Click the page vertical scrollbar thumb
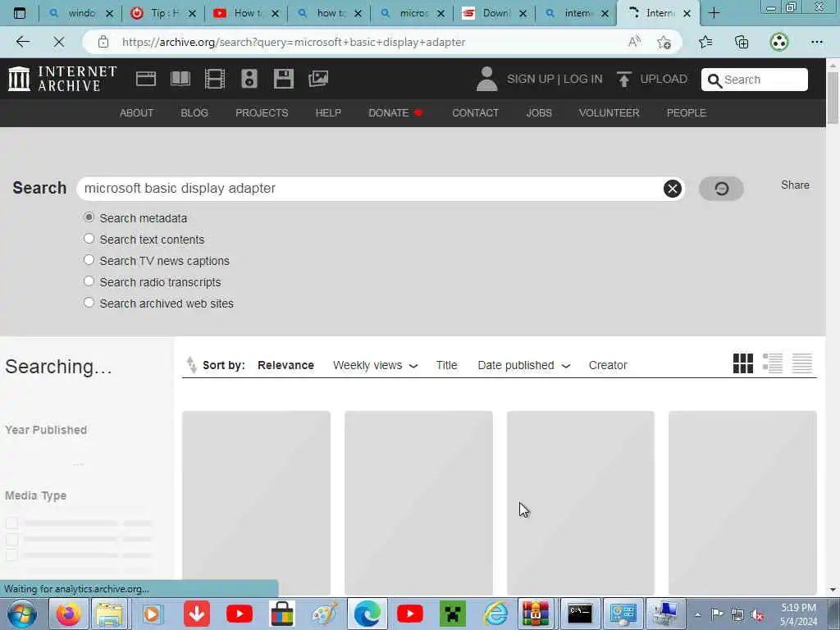 (833, 98)
